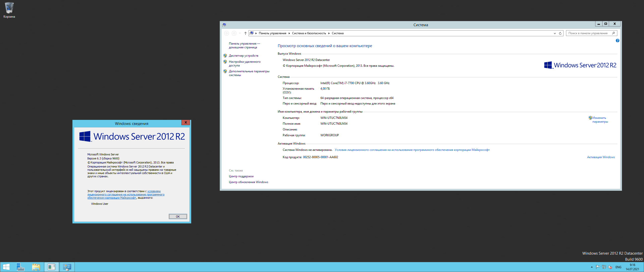
Task: Click the shield icon beside "Настройка удаленного доступа"
Action: pyautogui.click(x=225, y=62)
